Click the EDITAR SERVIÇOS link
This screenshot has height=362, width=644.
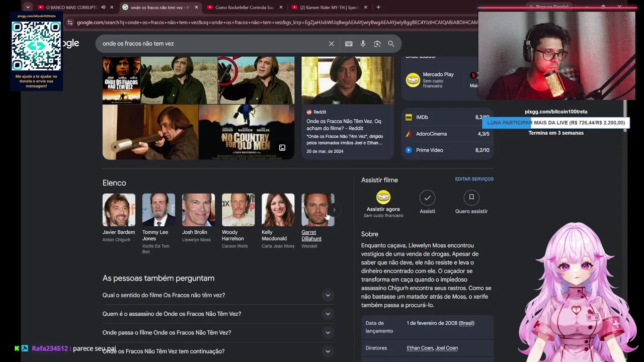click(474, 179)
